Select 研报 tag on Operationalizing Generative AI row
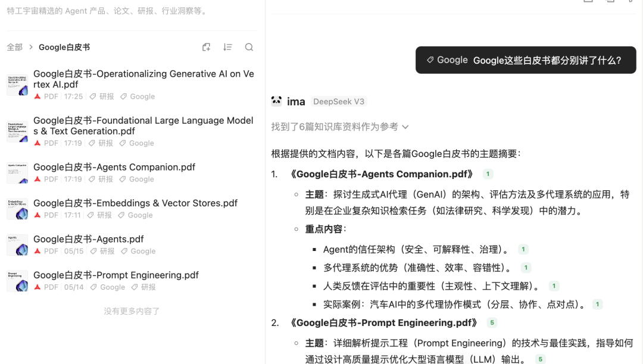 coord(102,96)
